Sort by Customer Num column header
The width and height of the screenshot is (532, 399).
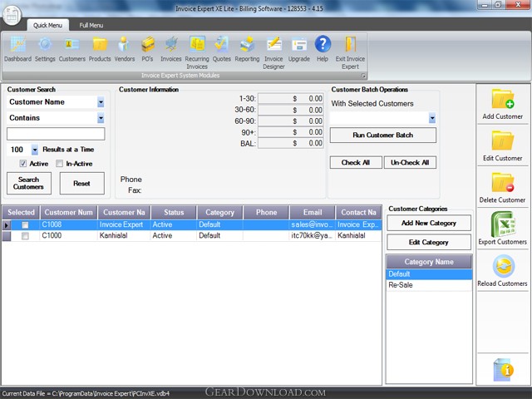coord(68,213)
